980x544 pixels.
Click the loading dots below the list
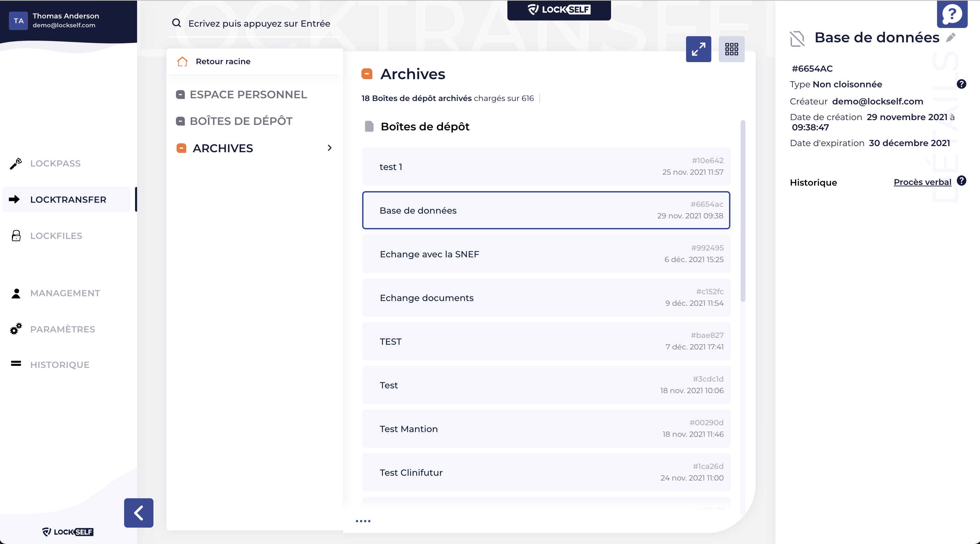[x=363, y=521]
